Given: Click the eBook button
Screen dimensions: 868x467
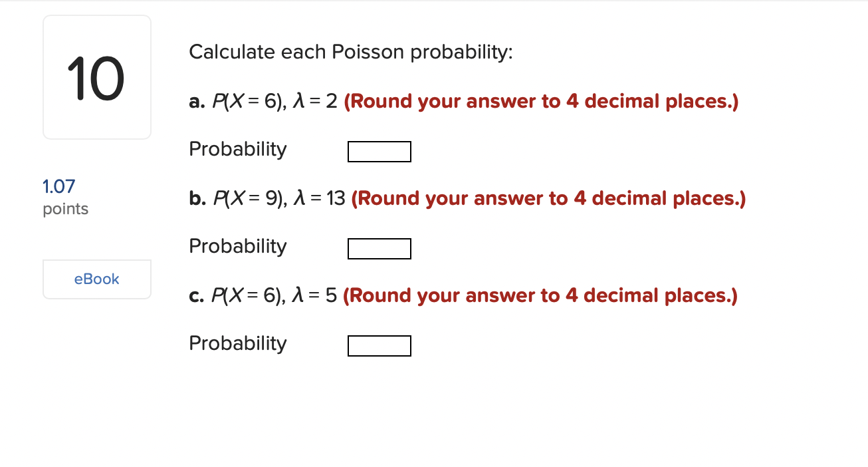Looking at the screenshot, I should (96, 279).
